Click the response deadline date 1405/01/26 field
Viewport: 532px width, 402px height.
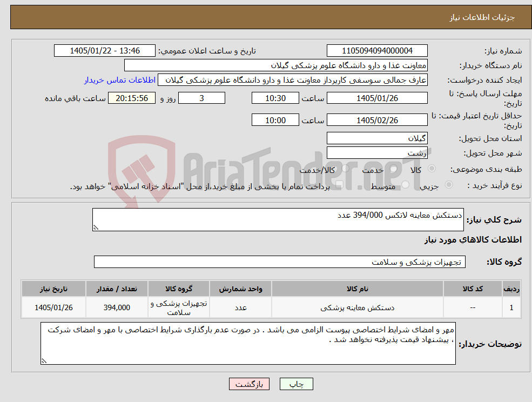click(377, 98)
